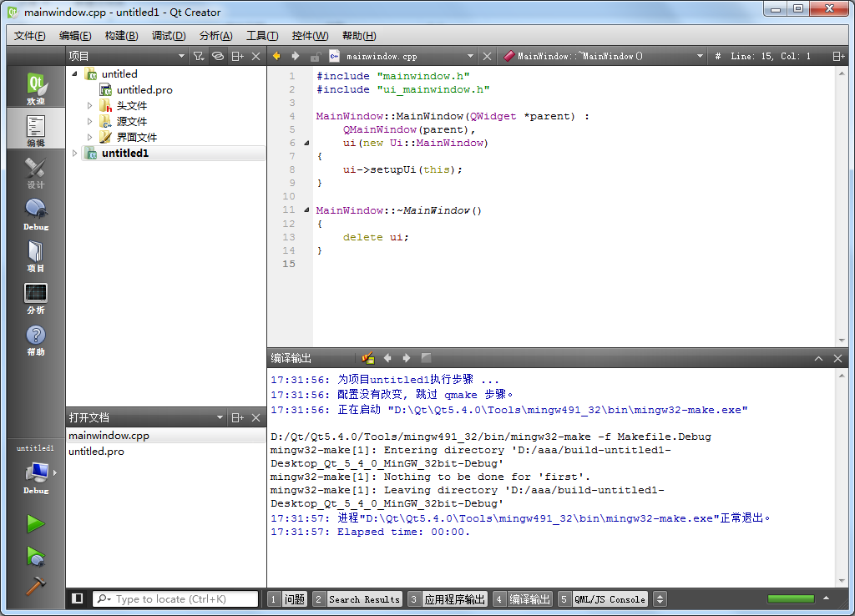Build the project using the hammer icon
The width and height of the screenshot is (855, 616).
[37, 583]
